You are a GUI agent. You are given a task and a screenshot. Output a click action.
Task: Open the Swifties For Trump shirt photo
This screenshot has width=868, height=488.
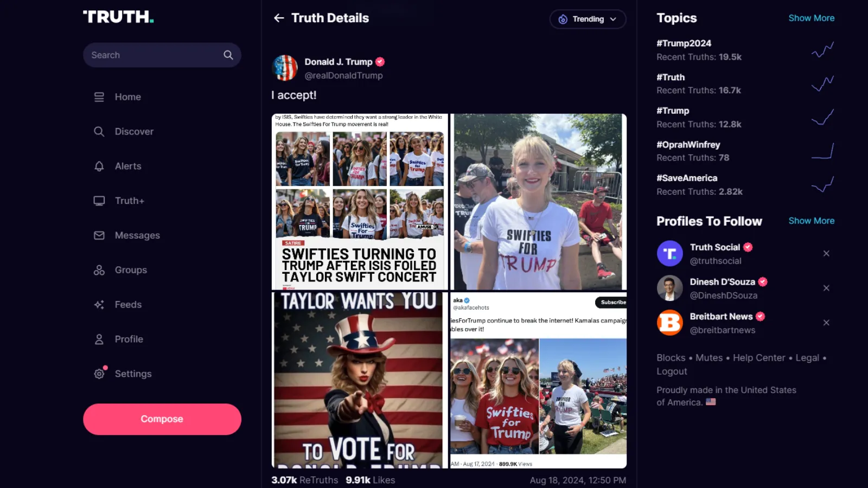coord(538,202)
